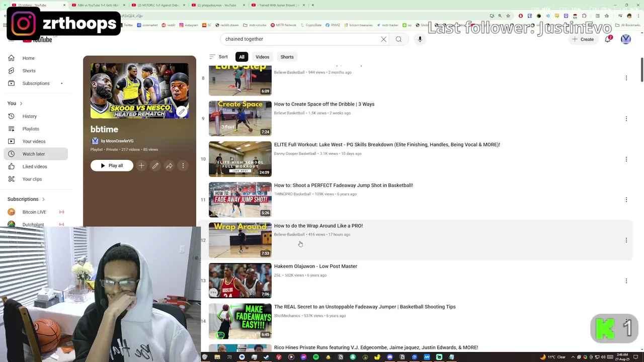Click the bbtime playlist cover thumbnail
Image resolution: width=644 pixels, height=362 pixels.
click(139, 90)
